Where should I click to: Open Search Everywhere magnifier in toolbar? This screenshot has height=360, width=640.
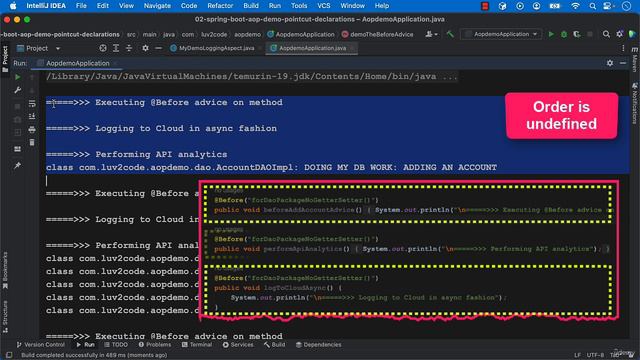click(607, 35)
